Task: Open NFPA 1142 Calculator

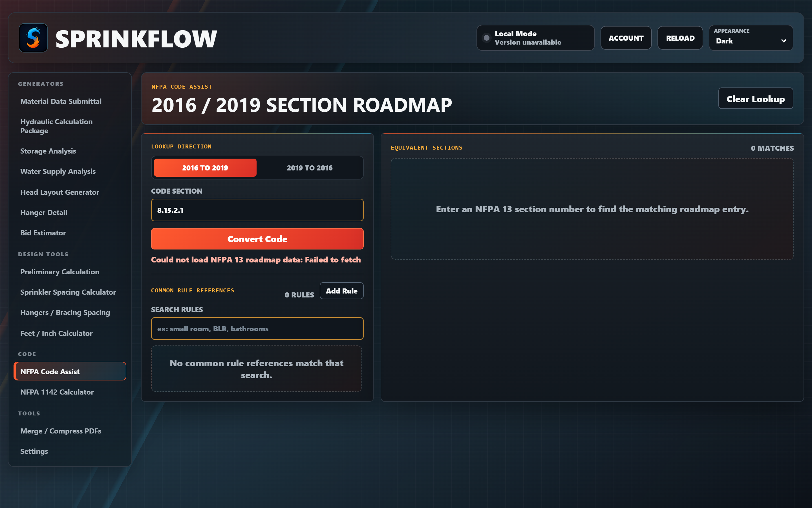Action: point(70,392)
